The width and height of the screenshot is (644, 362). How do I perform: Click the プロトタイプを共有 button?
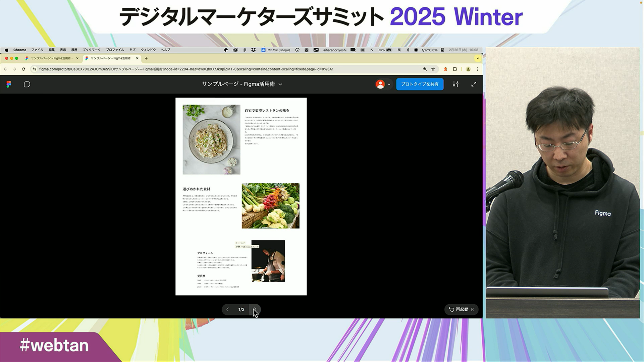click(x=420, y=84)
